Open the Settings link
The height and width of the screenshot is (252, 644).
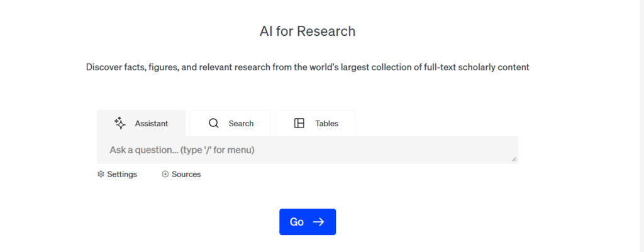(x=122, y=174)
